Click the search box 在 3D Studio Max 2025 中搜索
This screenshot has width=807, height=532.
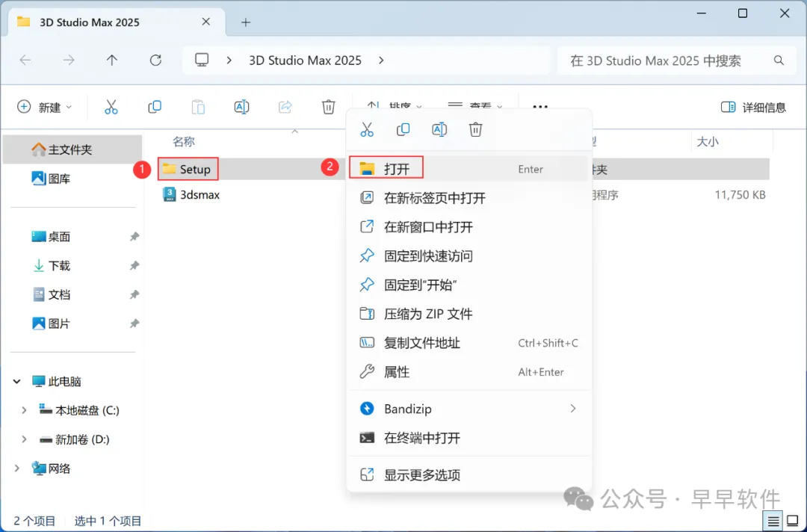(x=677, y=61)
